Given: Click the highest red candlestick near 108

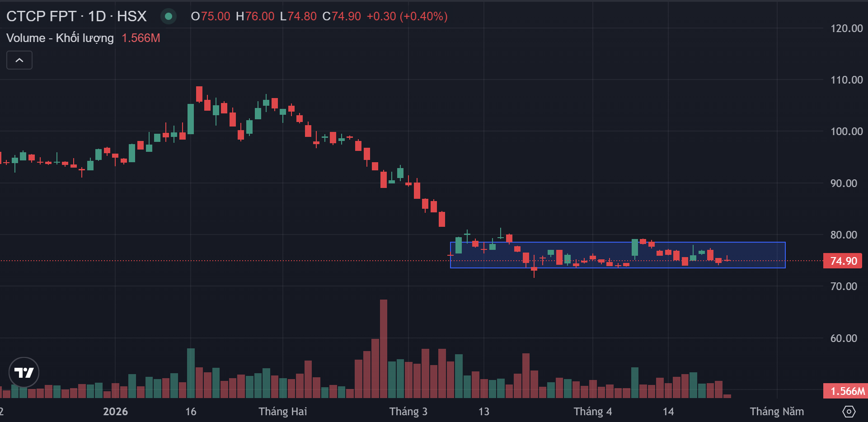Looking at the screenshot, I should pyautogui.click(x=199, y=94).
